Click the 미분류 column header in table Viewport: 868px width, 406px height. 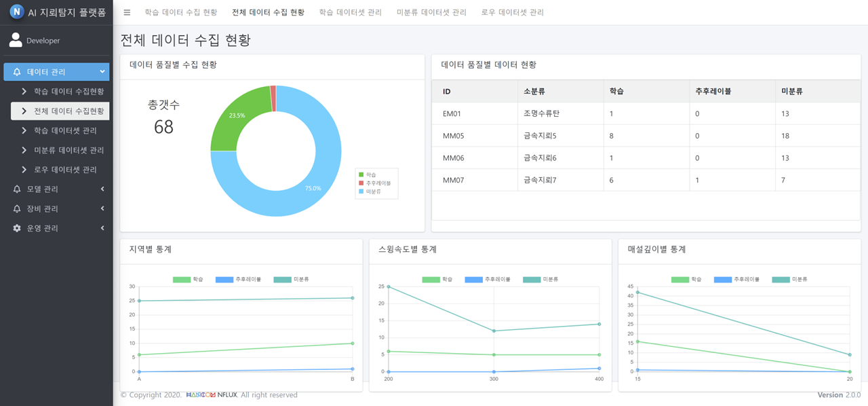(818, 92)
